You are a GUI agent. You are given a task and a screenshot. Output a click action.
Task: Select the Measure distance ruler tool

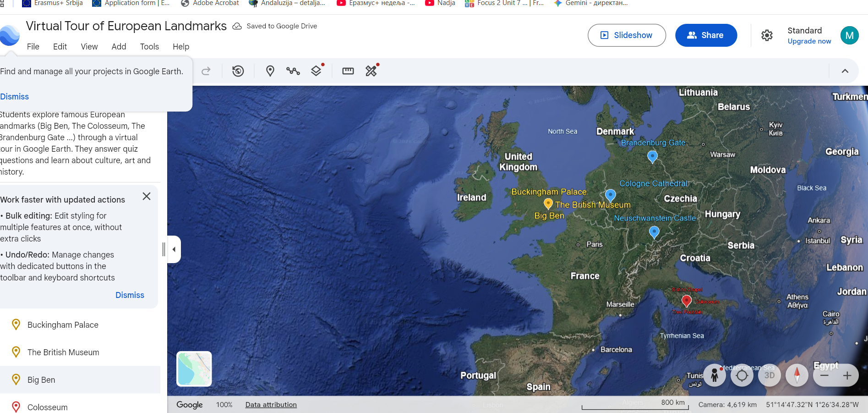pyautogui.click(x=348, y=71)
